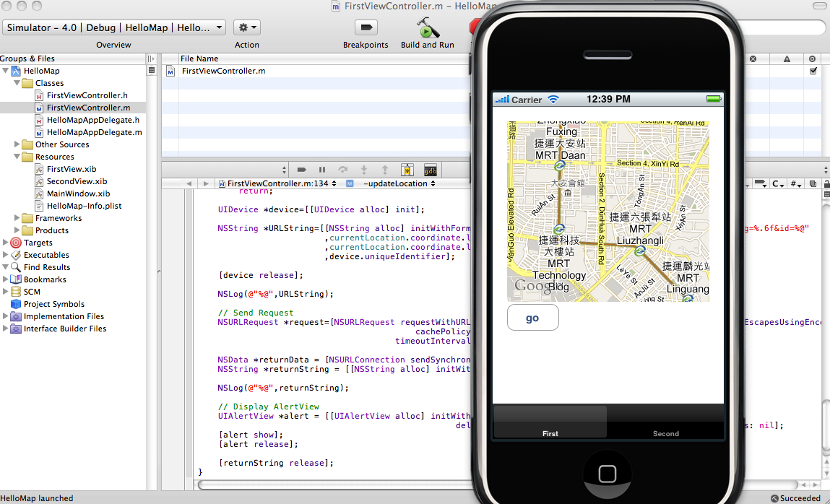Tap the go button in the simulator
The image size is (830, 504).
coord(532,317)
